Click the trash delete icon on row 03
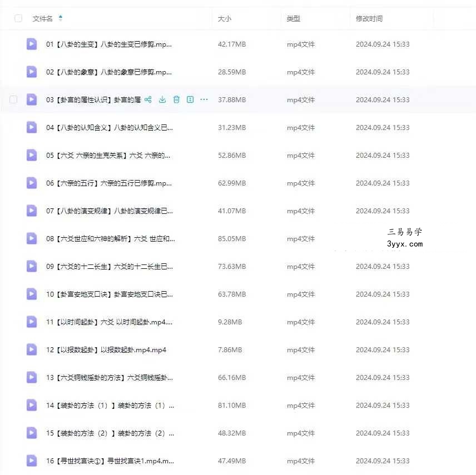 176,99
